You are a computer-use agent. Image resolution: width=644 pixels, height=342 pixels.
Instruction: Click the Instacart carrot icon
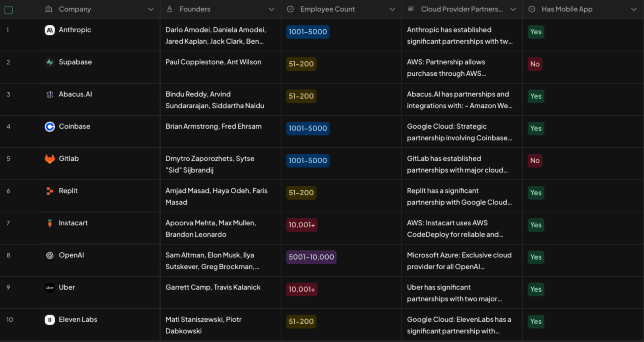point(50,223)
